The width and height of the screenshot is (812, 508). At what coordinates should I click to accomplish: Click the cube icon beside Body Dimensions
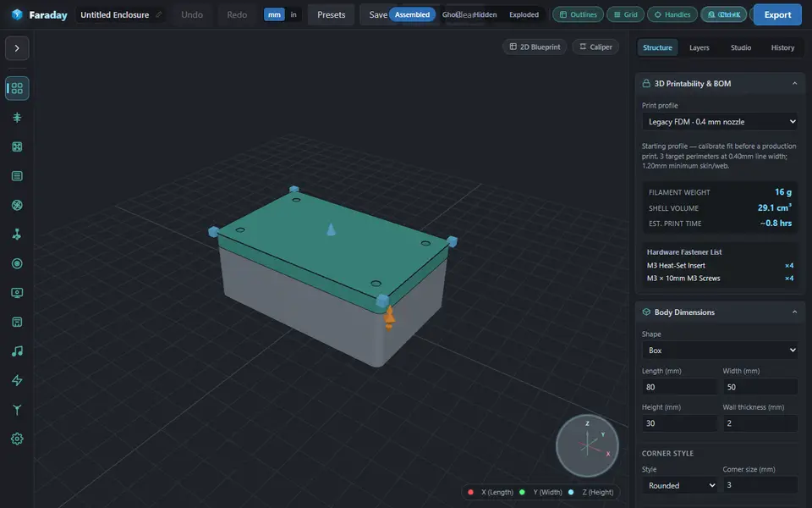[x=646, y=312]
